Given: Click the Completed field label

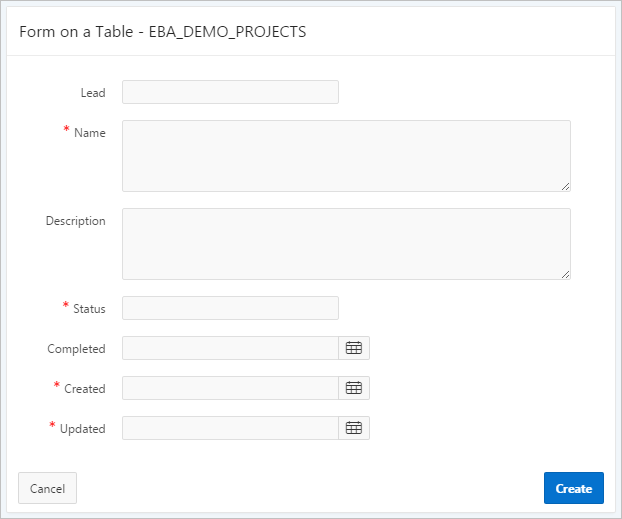Looking at the screenshot, I should 76,349.
